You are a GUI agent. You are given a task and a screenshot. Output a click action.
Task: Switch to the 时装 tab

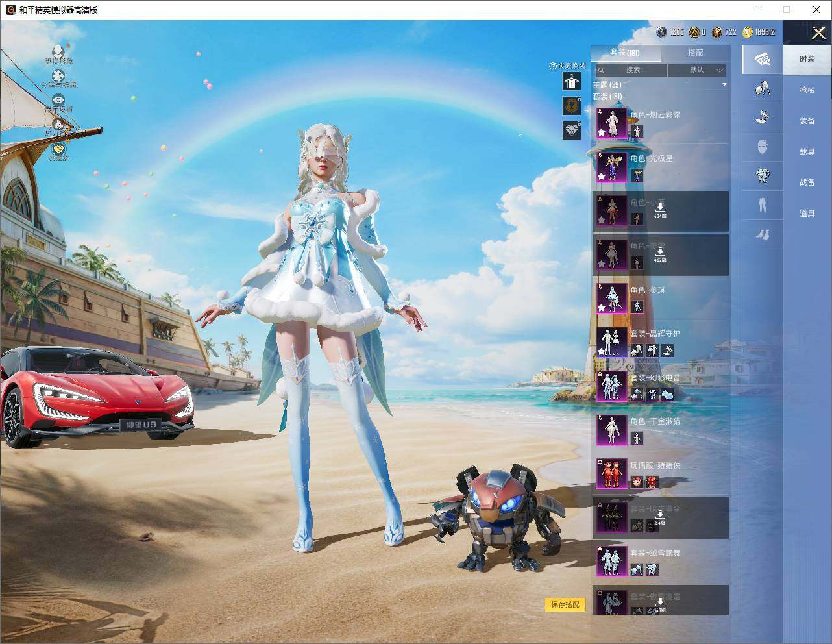(807, 59)
